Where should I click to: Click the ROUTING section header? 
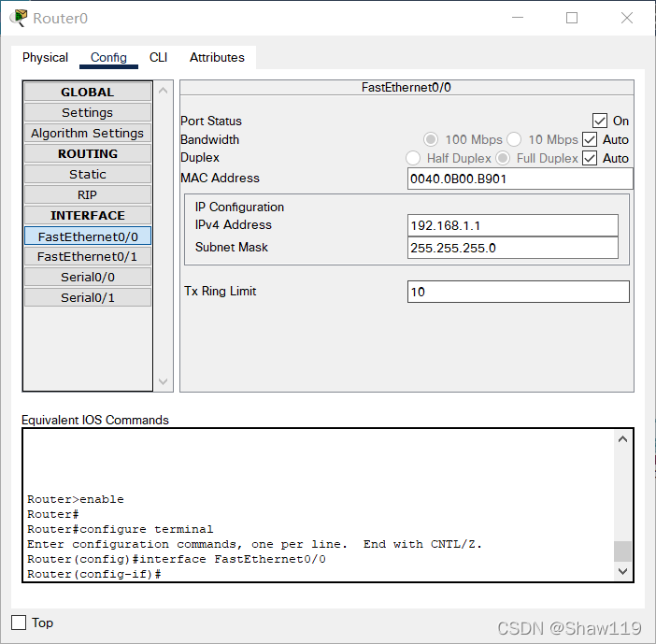88,153
